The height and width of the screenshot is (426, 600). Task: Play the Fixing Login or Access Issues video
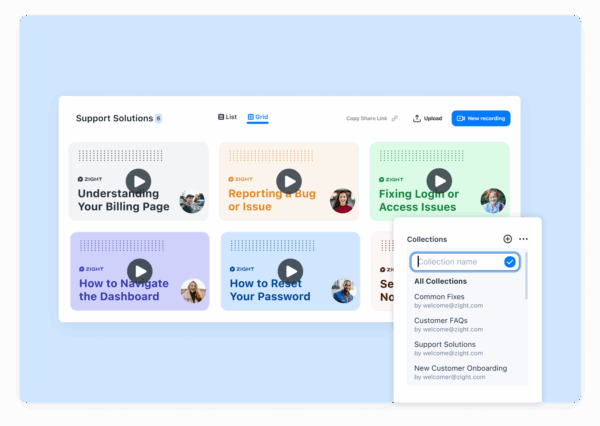(439, 181)
